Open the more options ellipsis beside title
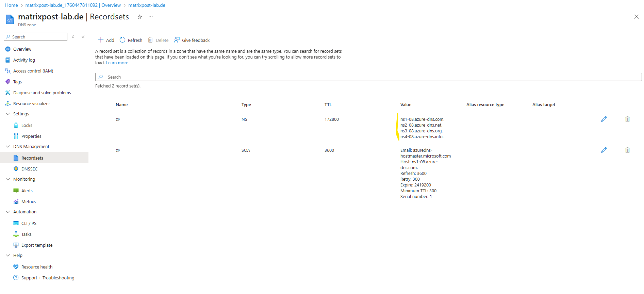Screen dimensions: 644x294 point(151,17)
